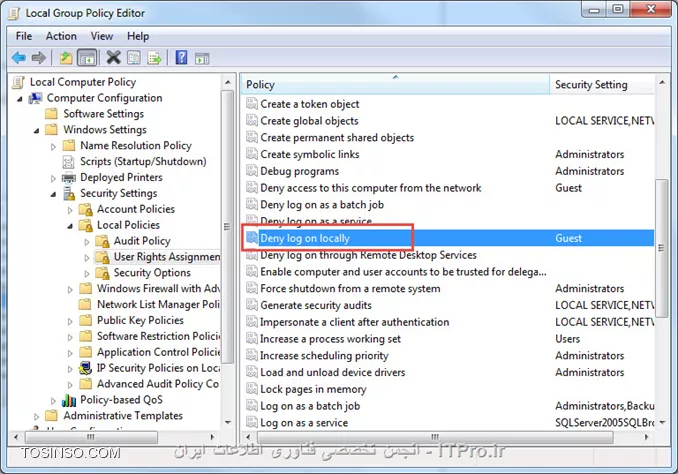Viewport: 678px width, 474px height.
Task: Open the Help menu
Action: click(138, 36)
